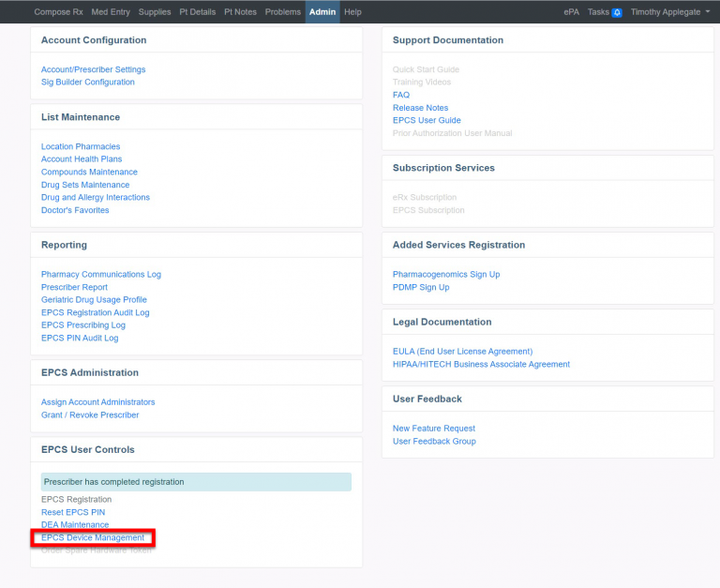Open the Tasks menu item
Image resolution: width=720 pixels, height=588 pixels.
[x=598, y=12]
